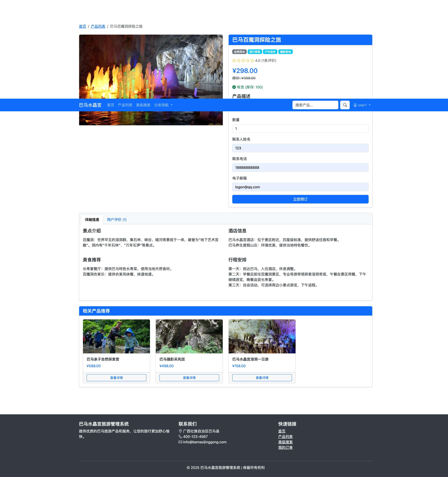View details of 巴马摄影采风团

click(189, 378)
